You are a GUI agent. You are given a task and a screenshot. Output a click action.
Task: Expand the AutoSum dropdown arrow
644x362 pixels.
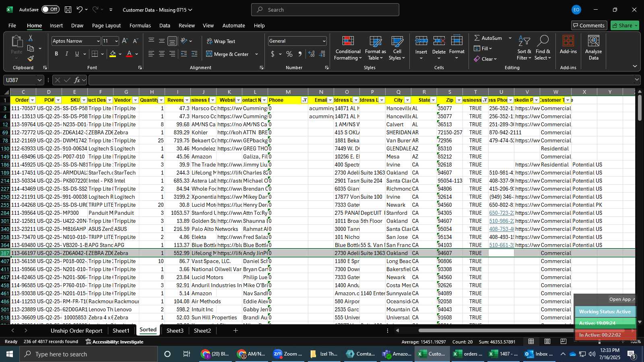[510, 38]
